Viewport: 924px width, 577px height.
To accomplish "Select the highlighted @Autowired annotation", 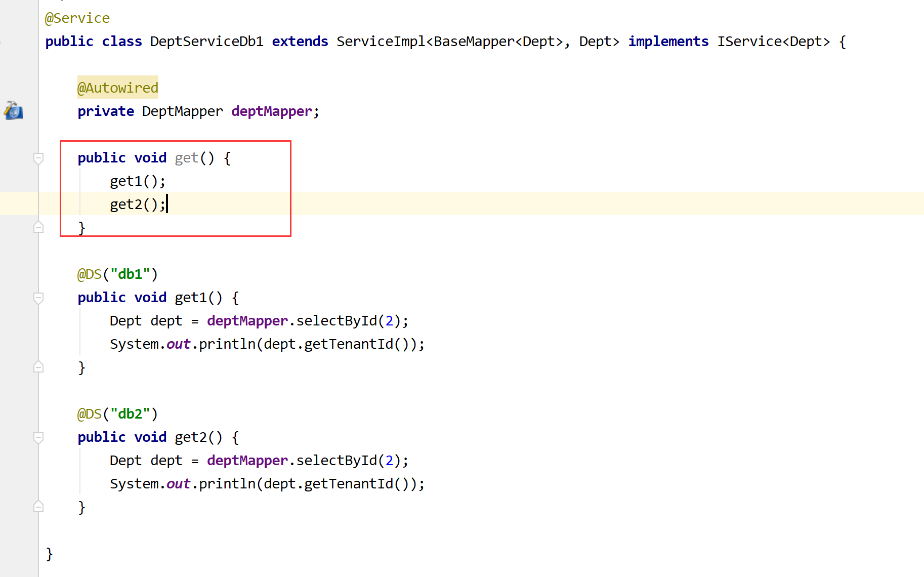I will pos(117,87).
